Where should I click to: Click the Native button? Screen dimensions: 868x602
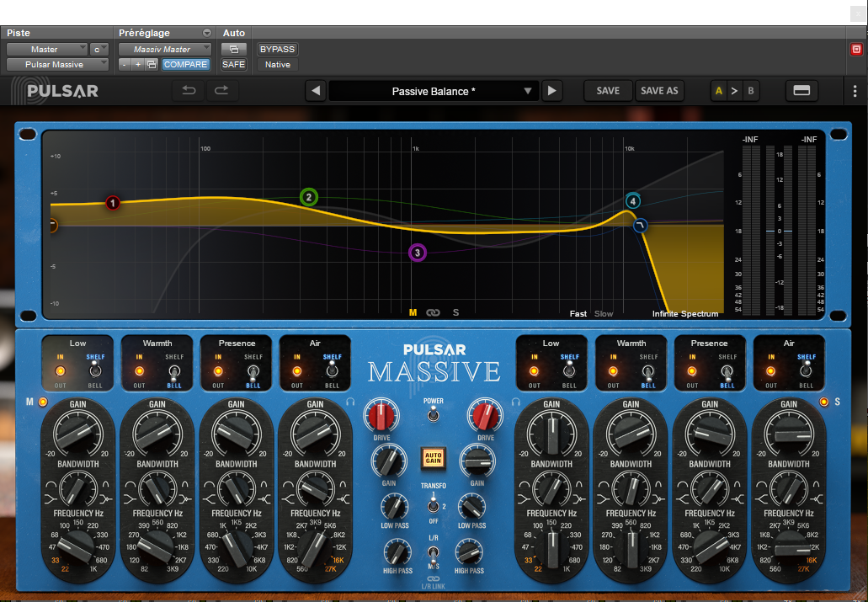[x=277, y=65]
